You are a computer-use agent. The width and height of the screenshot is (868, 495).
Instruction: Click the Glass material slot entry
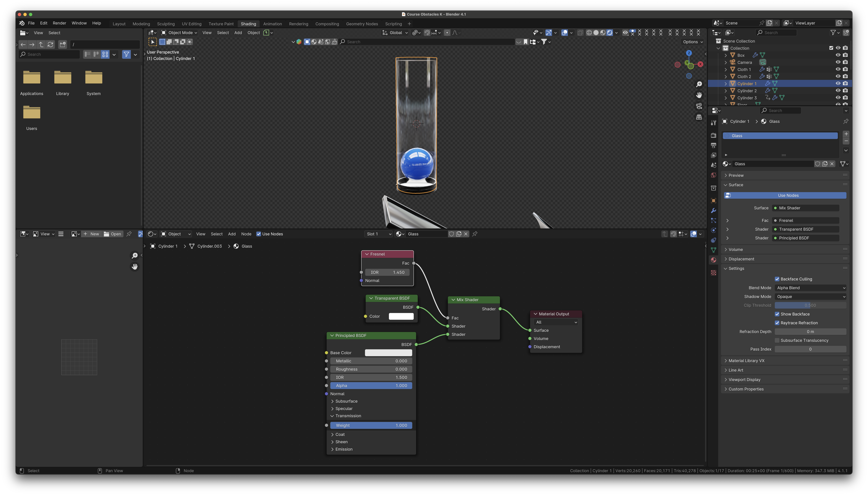point(780,136)
